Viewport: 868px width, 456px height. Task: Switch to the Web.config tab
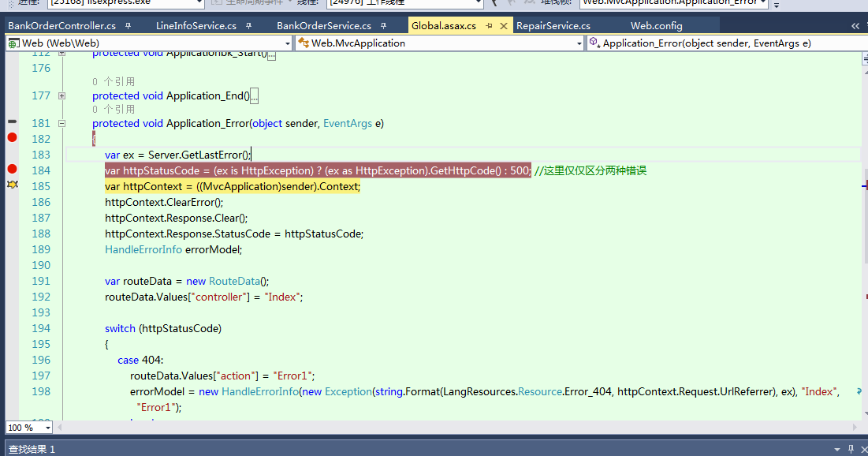click(656, 26)
